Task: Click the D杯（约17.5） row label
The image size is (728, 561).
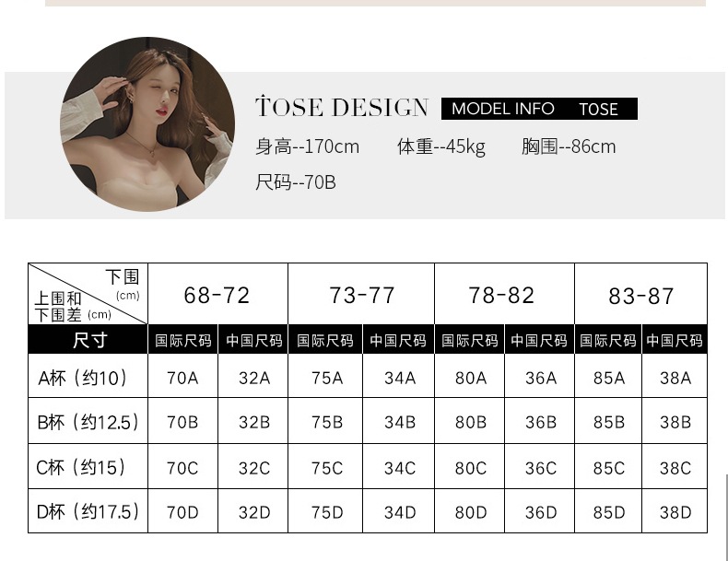Action: click(x=88, y=512)
